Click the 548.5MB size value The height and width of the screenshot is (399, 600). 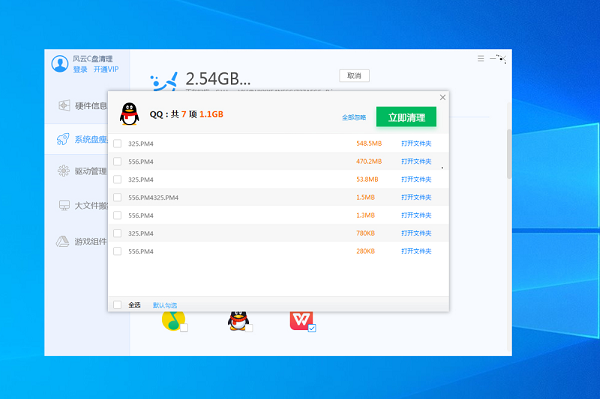click(369, 143)
